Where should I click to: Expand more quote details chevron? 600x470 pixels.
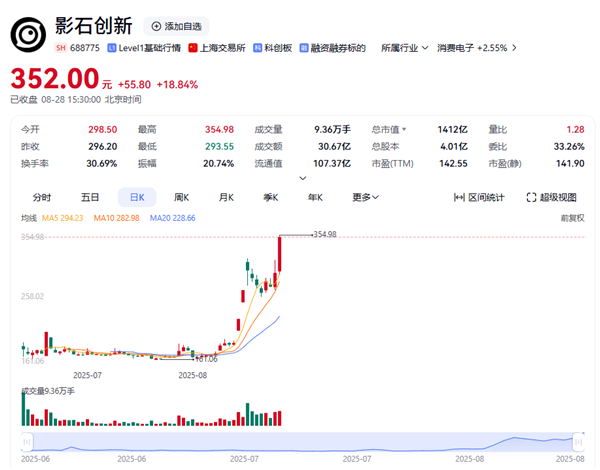point(303,178)
